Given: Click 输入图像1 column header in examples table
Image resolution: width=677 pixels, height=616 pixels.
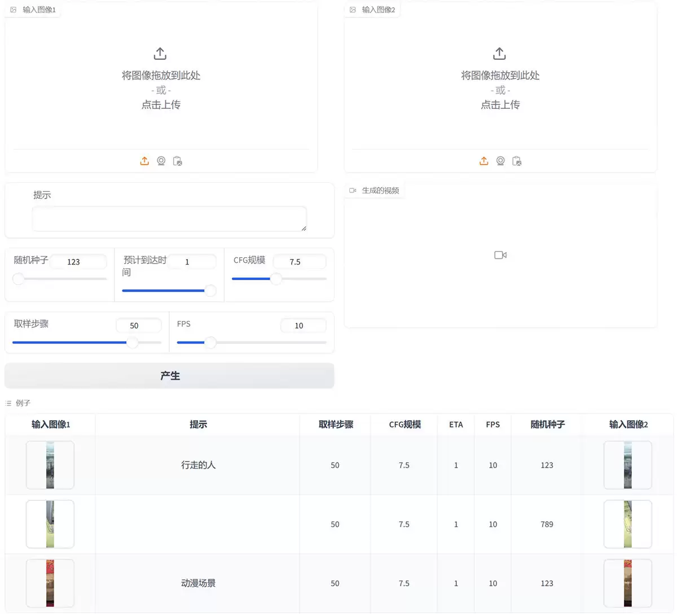Looking at the screenshot, I should (51, 425).
